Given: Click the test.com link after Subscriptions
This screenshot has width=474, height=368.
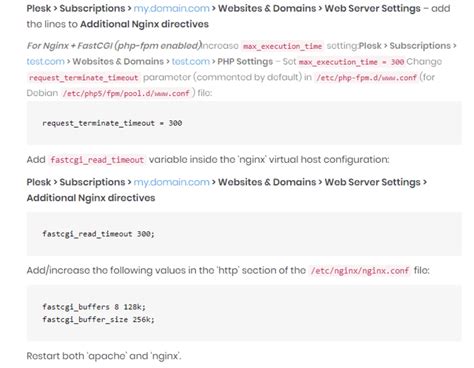Looking at the screenshot, I should 45,62.
